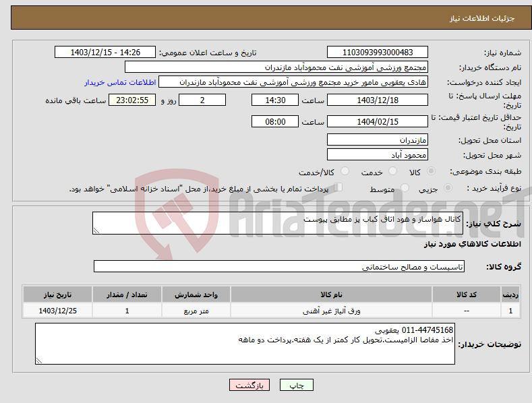
Task: Click the buyer organization name field
Action: [x=276, y=67]
